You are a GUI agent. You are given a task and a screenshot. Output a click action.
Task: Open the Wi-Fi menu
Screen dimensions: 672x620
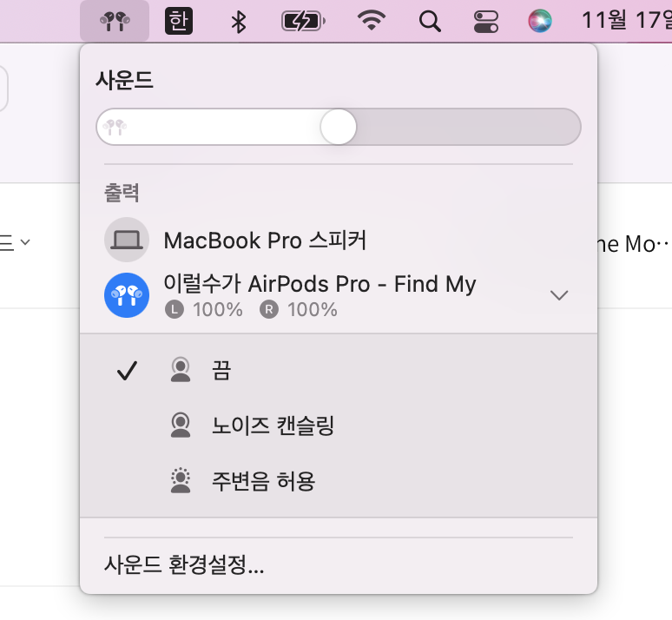tap(371, 21)
